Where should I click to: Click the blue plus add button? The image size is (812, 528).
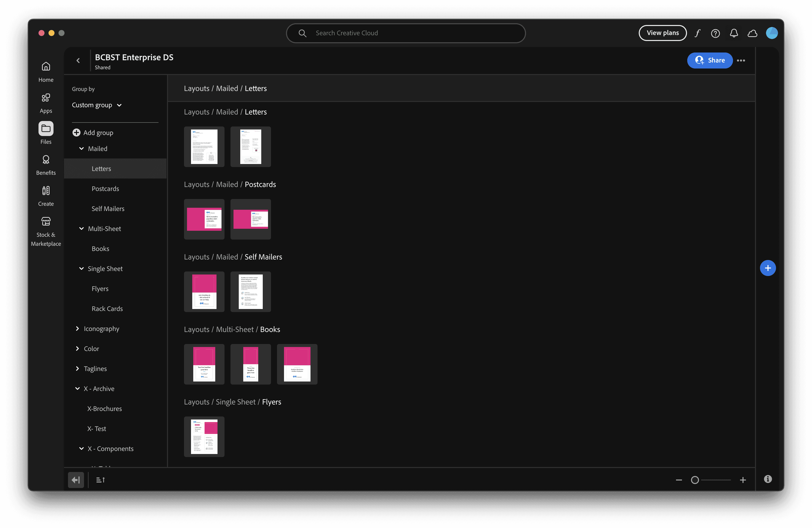(768, 268)
